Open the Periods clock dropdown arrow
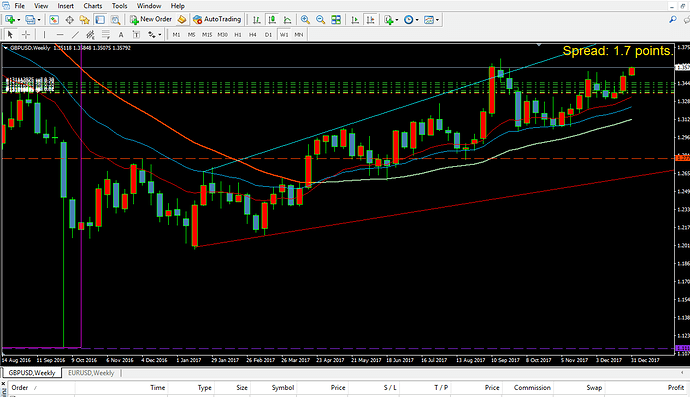 point(417,20)
